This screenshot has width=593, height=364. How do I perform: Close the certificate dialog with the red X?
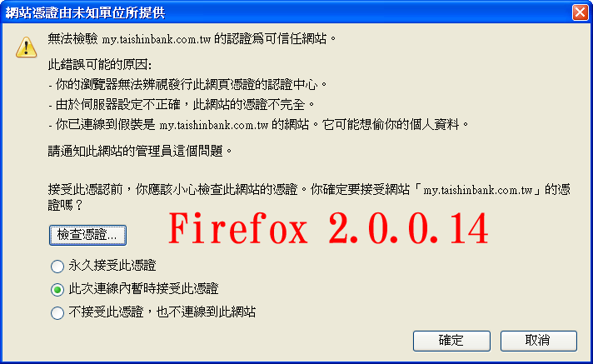coord(580,12)
